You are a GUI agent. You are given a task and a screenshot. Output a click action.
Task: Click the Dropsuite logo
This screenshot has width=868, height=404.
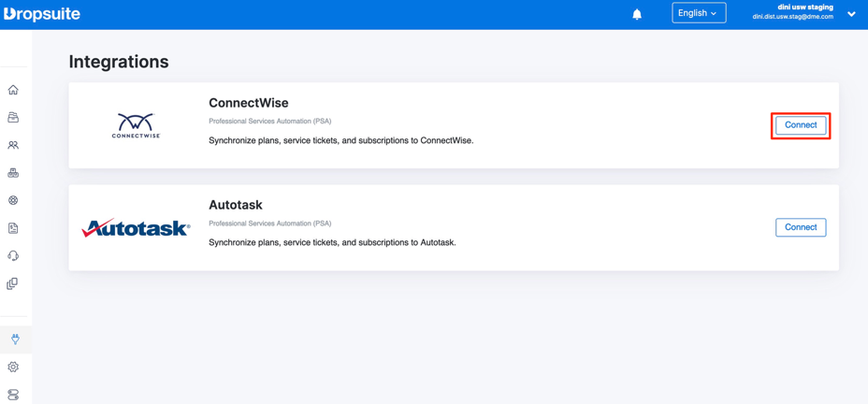tap(42, 14)
